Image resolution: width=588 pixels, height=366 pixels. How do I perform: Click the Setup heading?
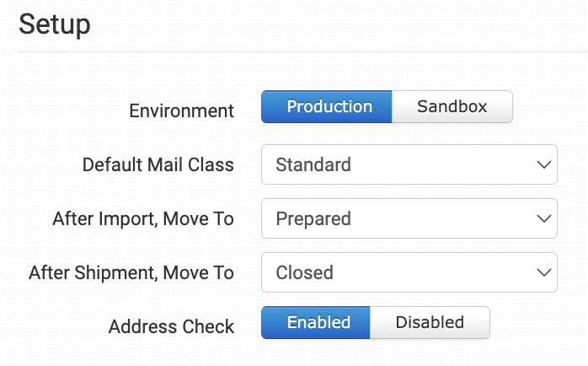coord(55,24)
